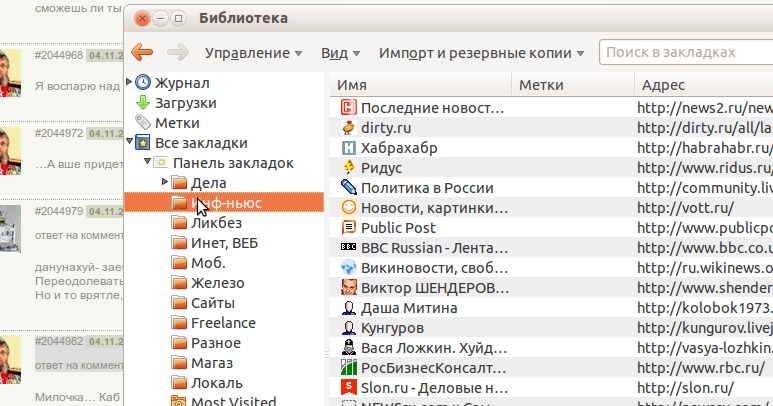Click the star bookmark icon beside Все закладки
Image resolution: width=773 pixels, height=406 pixels.
143,142
